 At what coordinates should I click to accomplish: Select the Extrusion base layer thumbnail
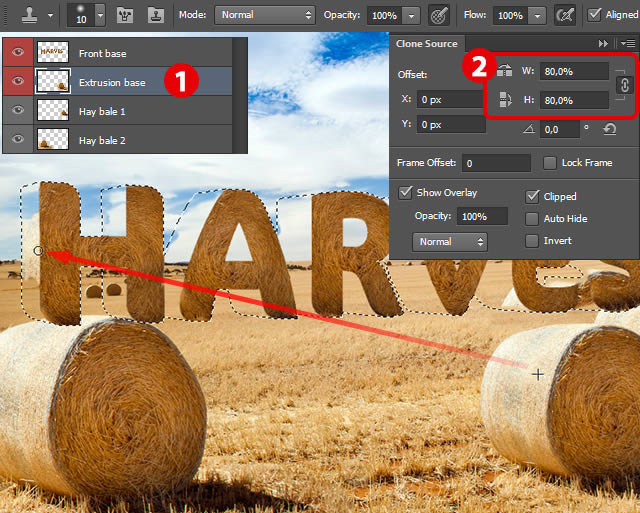click(x=53, y=81)
